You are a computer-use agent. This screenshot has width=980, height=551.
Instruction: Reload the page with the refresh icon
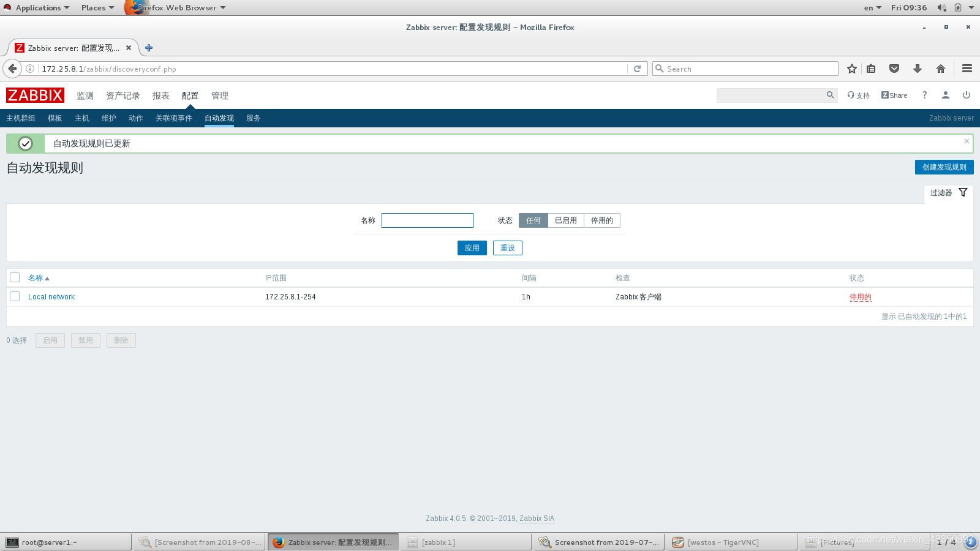pyautogui.click(x=637, y=69)
